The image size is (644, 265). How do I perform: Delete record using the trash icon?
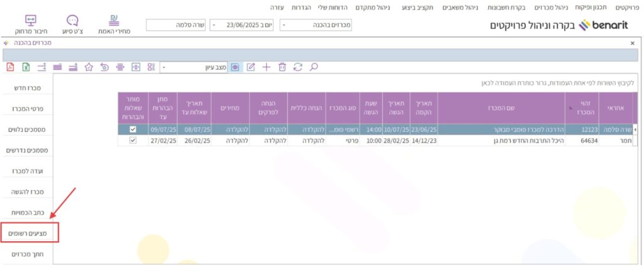282,67
